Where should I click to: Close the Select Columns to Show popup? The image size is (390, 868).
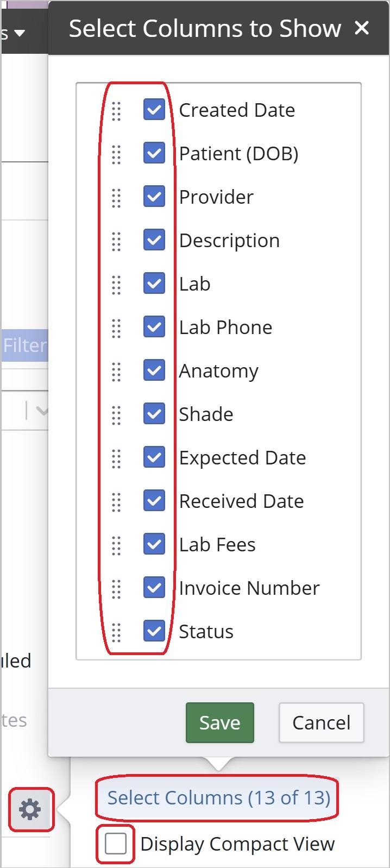362,28
